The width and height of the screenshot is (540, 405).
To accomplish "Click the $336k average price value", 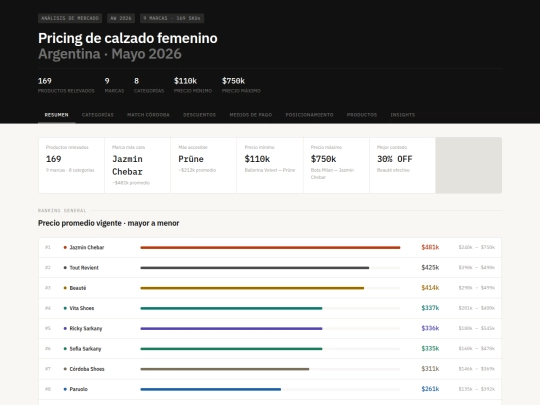I will click(x=430, y=329).
